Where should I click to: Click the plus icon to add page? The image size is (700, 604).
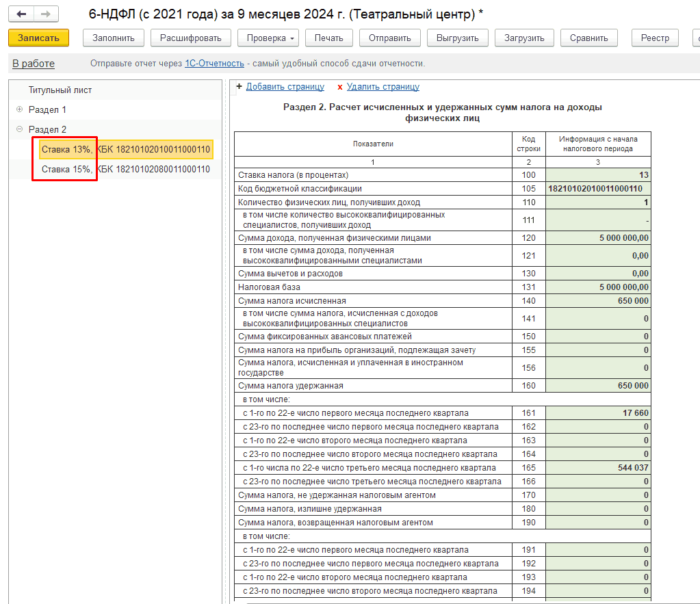(239, 87)
